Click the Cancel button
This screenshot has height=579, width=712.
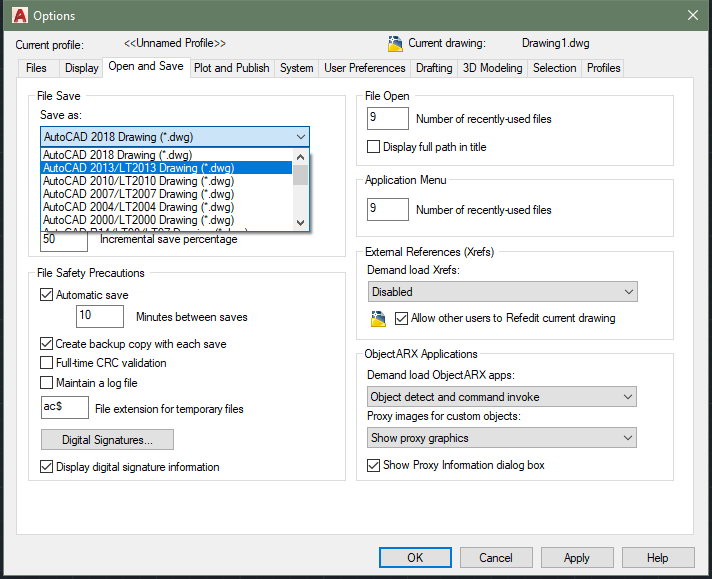point(496,558)
